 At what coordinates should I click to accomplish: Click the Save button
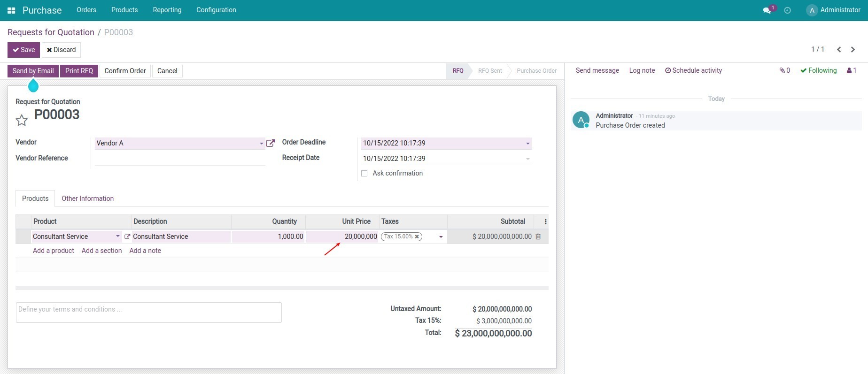(x=23, y=50)
